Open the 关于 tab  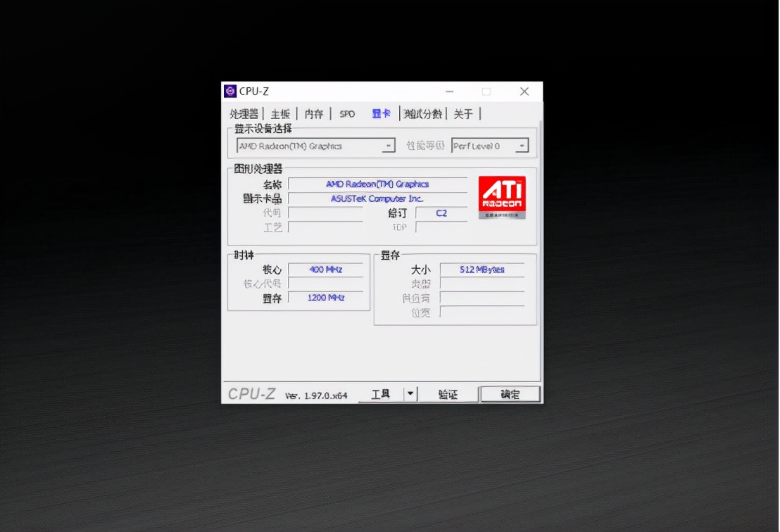(x=464, y=113)
